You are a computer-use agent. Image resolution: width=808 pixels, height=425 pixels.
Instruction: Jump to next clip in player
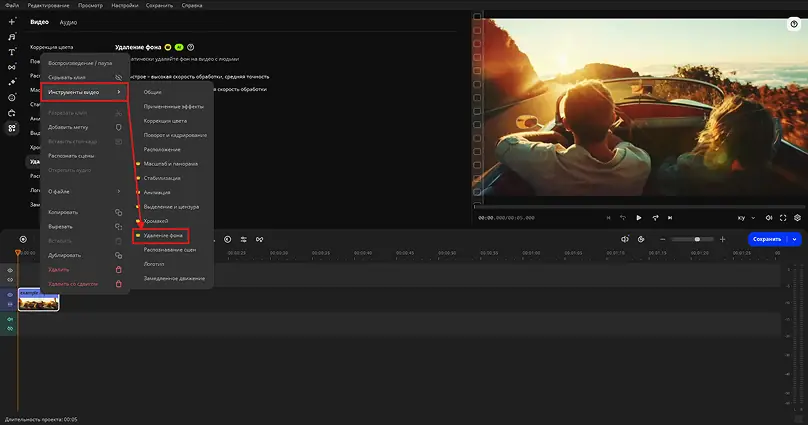coord(670,218)
